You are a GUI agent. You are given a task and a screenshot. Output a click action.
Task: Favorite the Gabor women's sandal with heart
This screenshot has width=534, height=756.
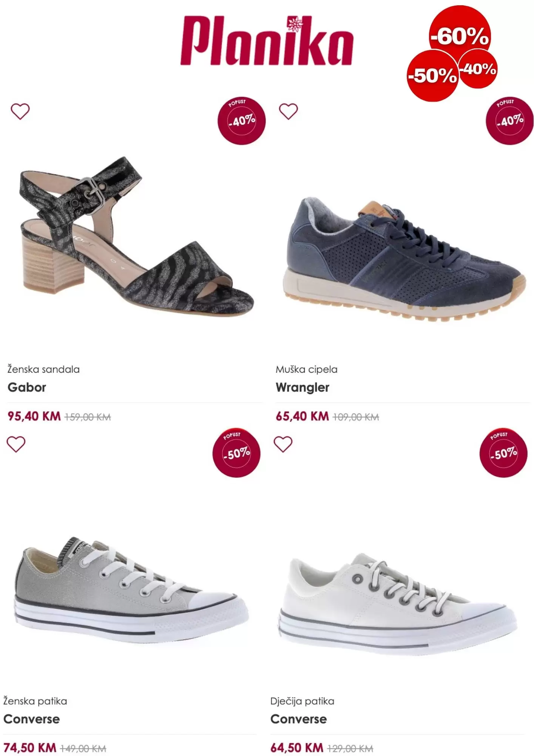[x=20, y=112]
